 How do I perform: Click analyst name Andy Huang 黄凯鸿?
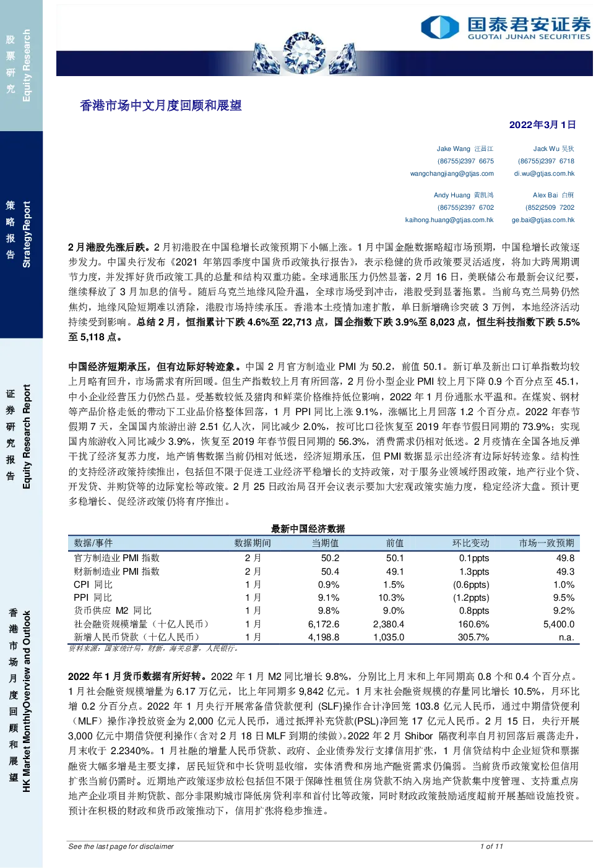[x=464, y=196]
